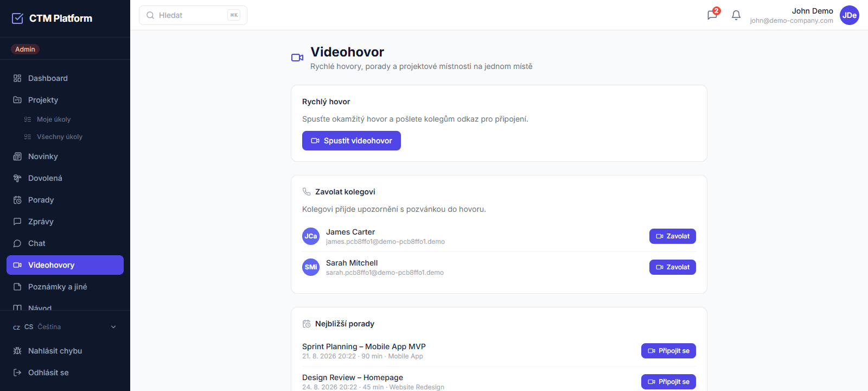Click the magnifier icon in search box
This screenshot has height=391, width=868.
click(x=150, y=15)
